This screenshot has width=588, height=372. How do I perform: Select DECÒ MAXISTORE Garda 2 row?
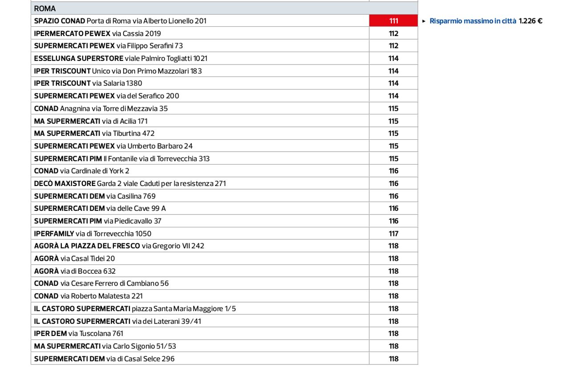pos(224,183)
